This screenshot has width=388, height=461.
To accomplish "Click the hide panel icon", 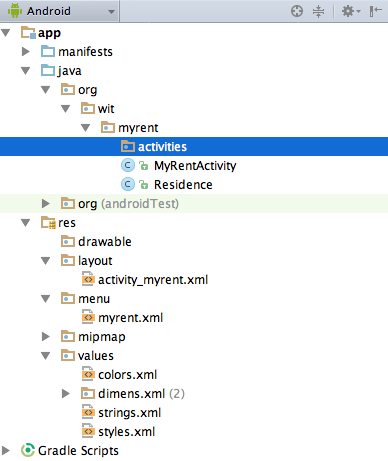I will pos(375,11).
